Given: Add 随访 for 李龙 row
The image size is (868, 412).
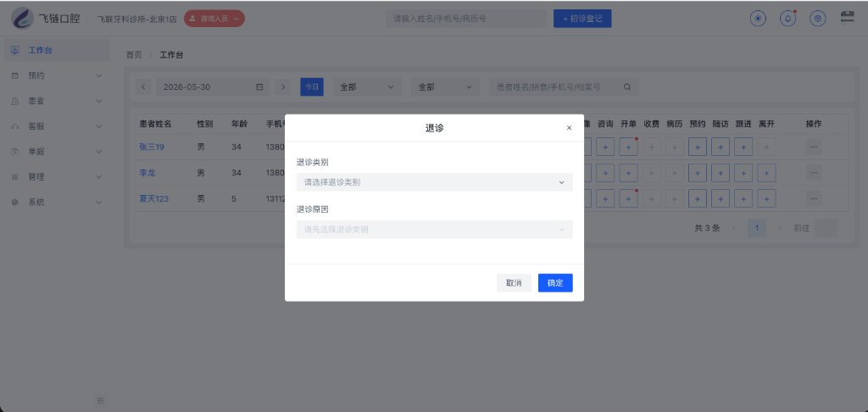Looking at the screenshot, I should click(721, 173).
